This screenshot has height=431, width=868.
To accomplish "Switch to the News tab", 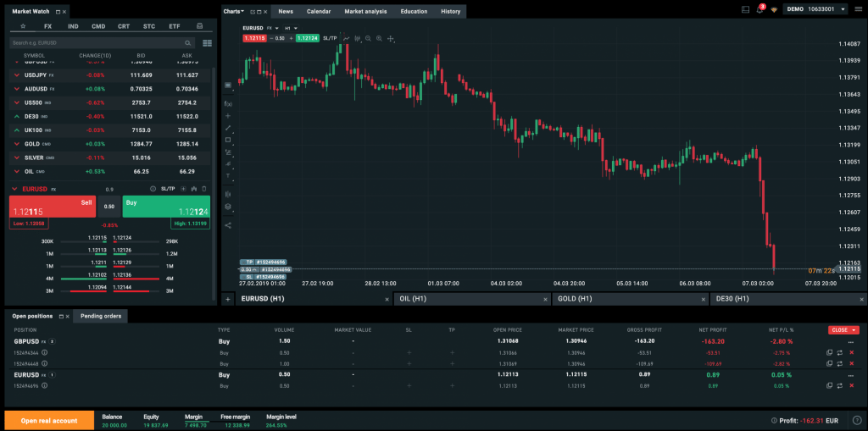I will tap(286, 11).
